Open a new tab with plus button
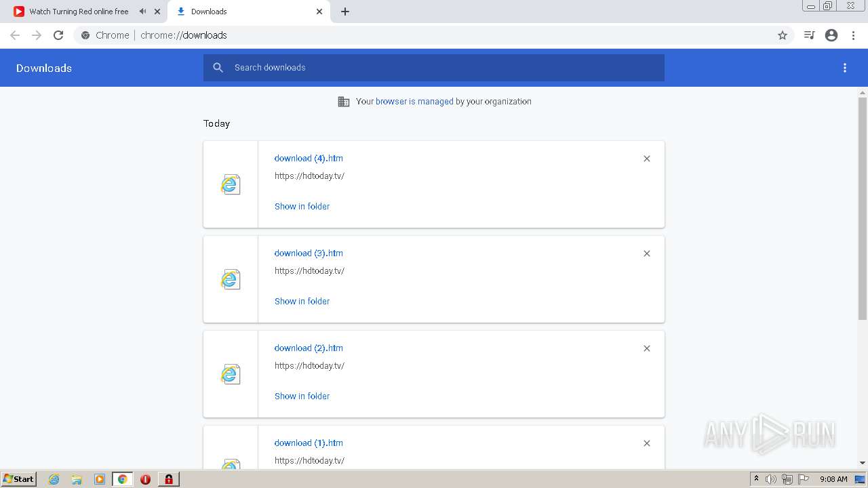The image size is (868, 488). tap(345, 12)
